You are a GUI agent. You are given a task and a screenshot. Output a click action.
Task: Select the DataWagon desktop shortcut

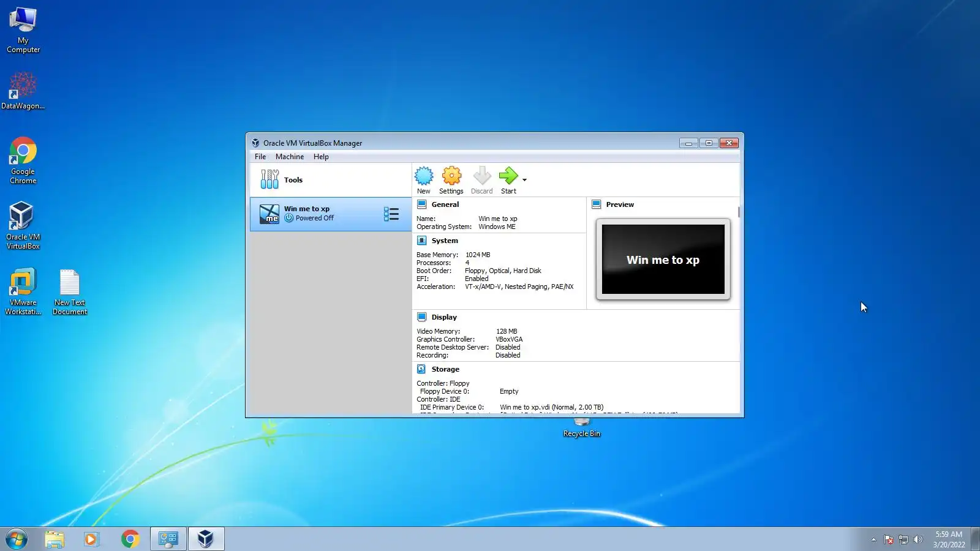pyautogui.click(x=23, y=91)
